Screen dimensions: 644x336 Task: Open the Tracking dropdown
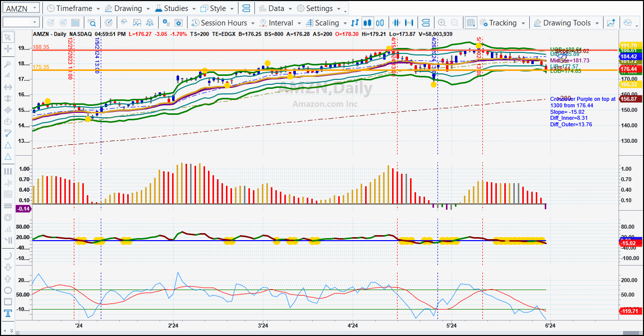click(x=502, y=23)
